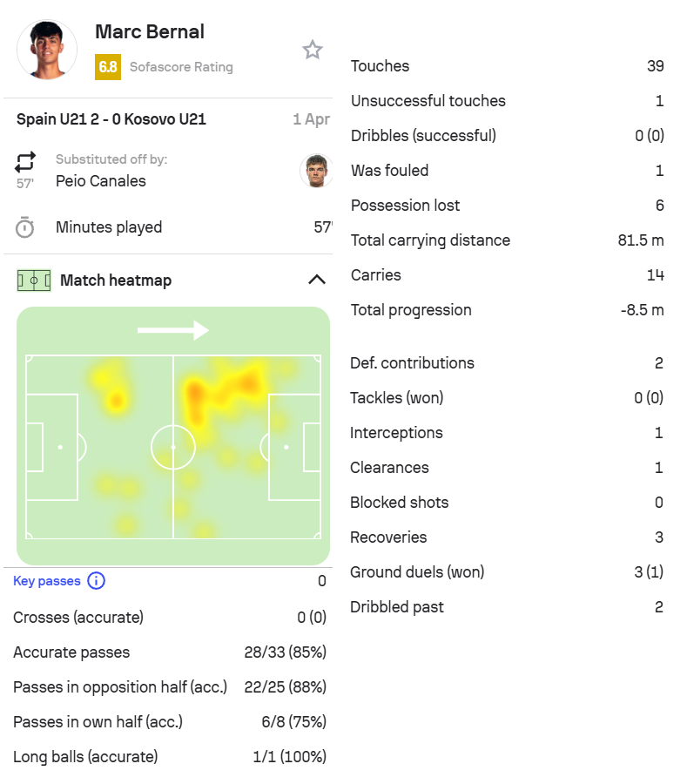Click the Marc Bernal player name
The width and height of the screenshot is (687, 784).
click(x=150, y=32)
